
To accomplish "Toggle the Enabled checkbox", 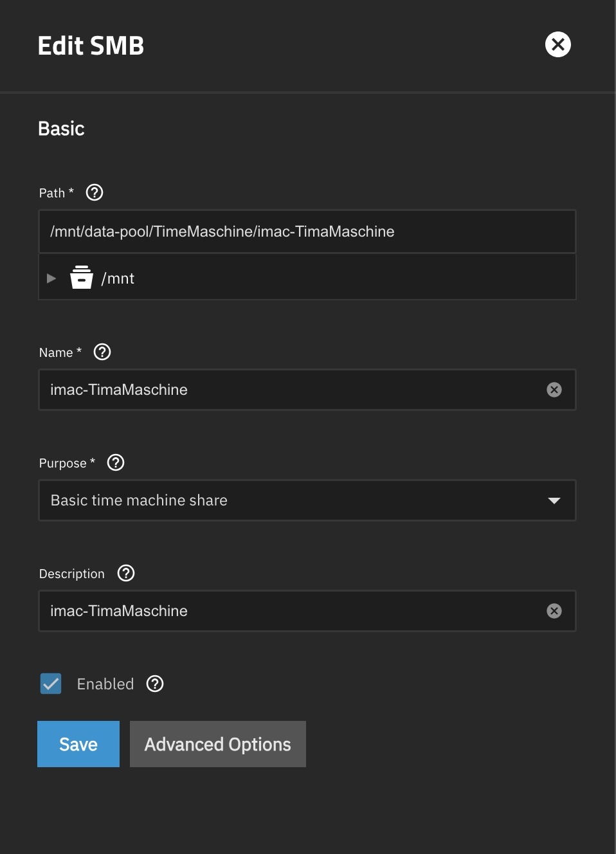I will pyautogui.click(x=51, y=684).
